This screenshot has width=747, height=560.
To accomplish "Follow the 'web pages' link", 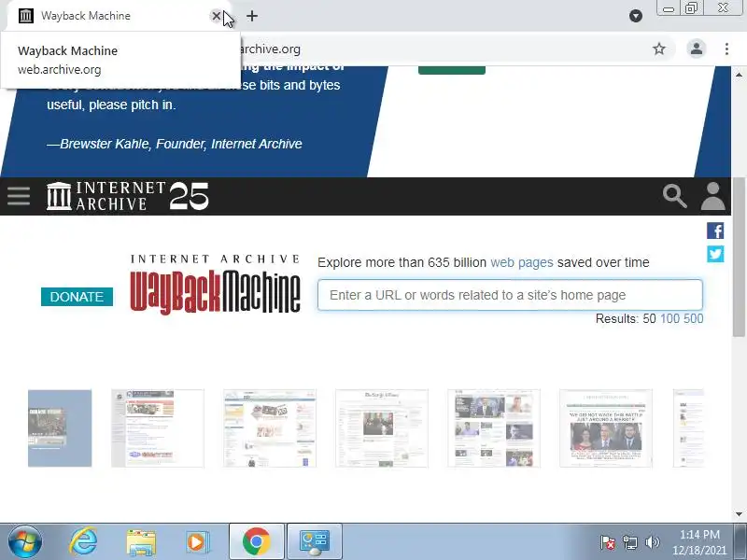I will [x=522, y=262].
